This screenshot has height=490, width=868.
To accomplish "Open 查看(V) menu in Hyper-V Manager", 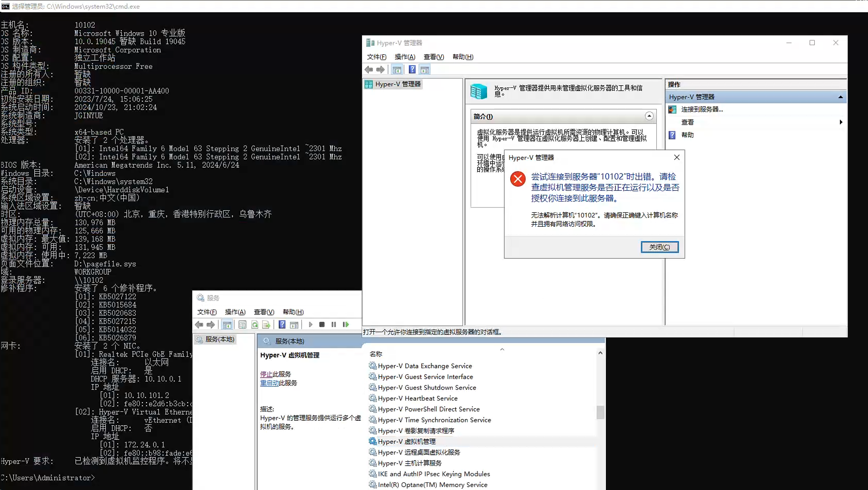I will pos(434,57).
